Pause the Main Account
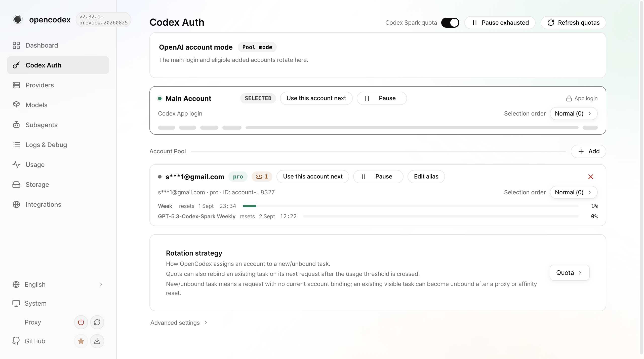644x359 pixels. point(382,98)
